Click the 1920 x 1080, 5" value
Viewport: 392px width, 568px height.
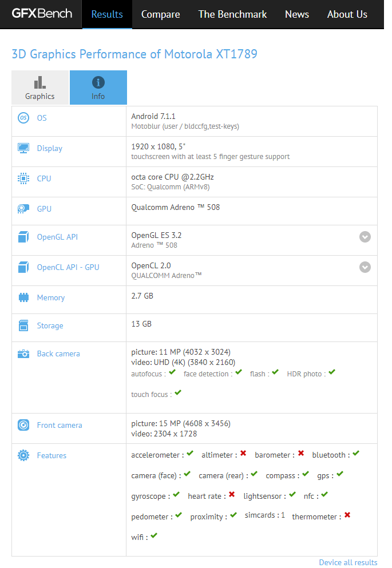[159, 146]
